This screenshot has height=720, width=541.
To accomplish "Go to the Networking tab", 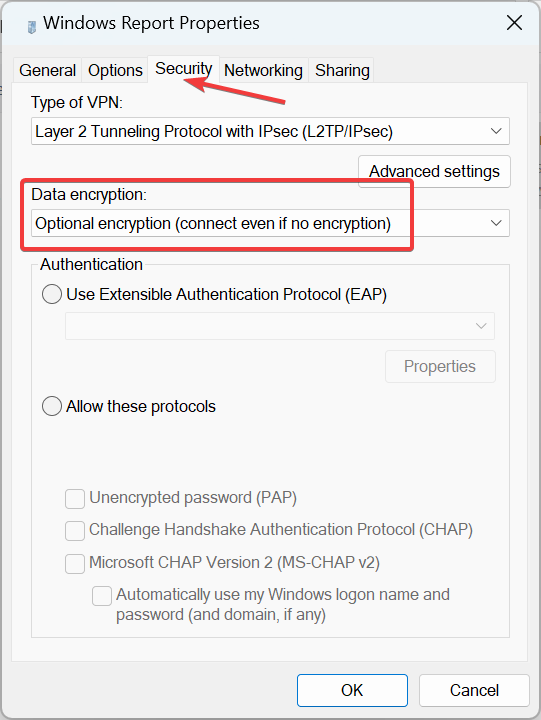I will point(263,70).
